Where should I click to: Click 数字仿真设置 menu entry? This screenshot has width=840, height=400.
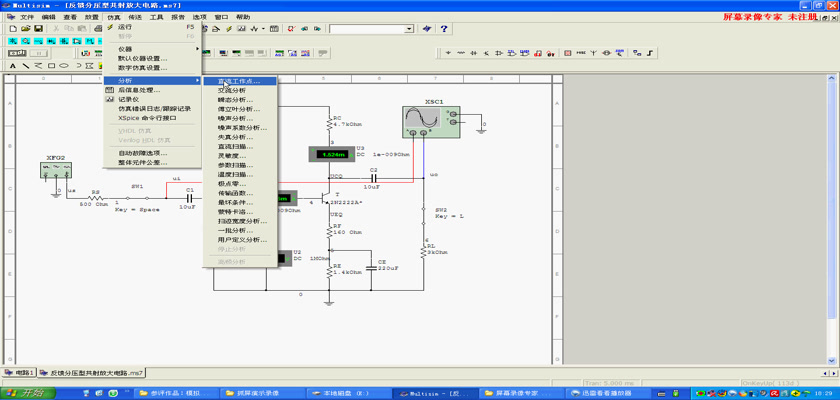152,68
